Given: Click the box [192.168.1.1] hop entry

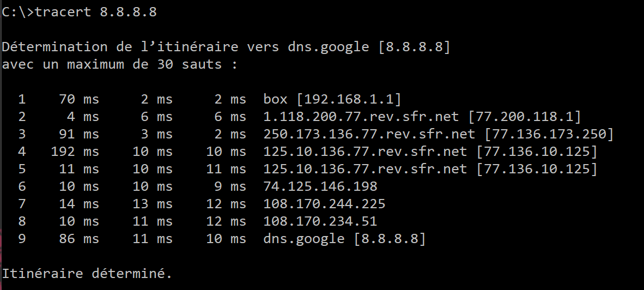Looking at the screenshot, I should 332,99.
